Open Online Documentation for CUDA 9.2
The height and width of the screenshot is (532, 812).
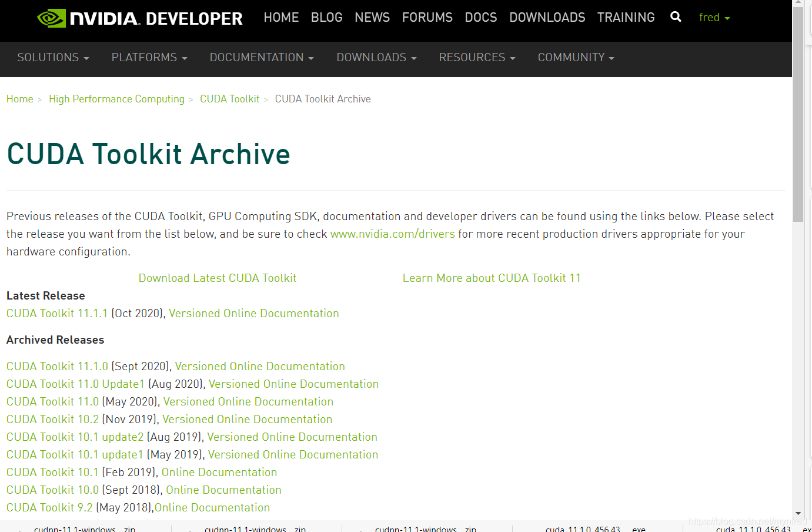(x=212, y=508)
